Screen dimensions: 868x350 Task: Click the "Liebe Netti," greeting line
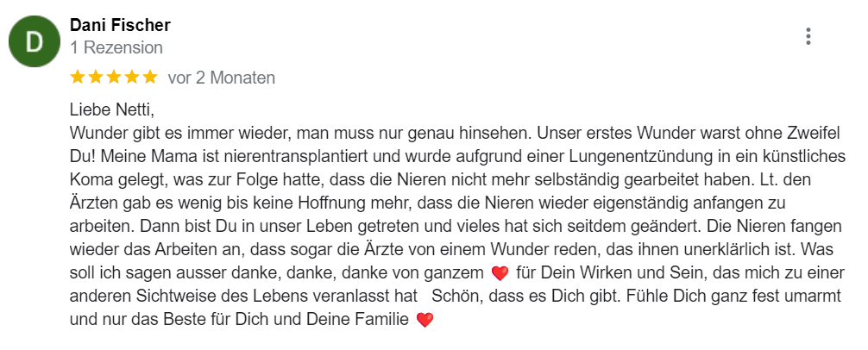[x=112, y=110]
